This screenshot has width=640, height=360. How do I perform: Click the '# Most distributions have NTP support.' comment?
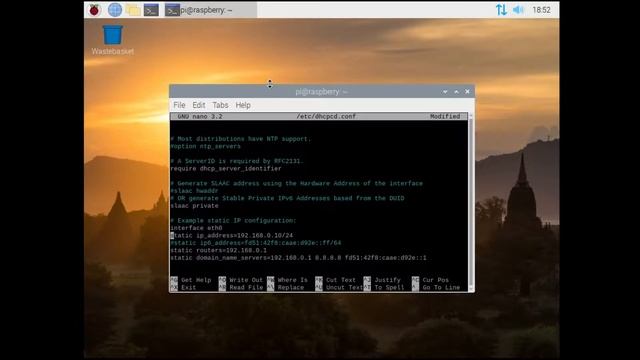click(x=240, y=139)
